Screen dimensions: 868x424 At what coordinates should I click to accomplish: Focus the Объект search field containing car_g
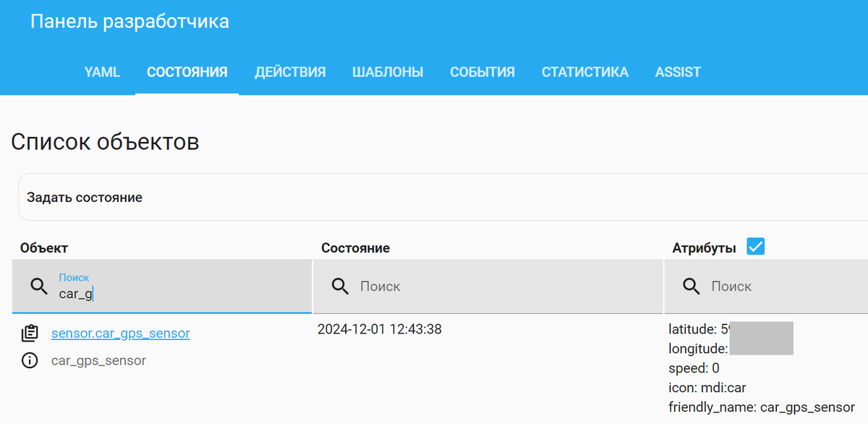[x=162, y=287]
